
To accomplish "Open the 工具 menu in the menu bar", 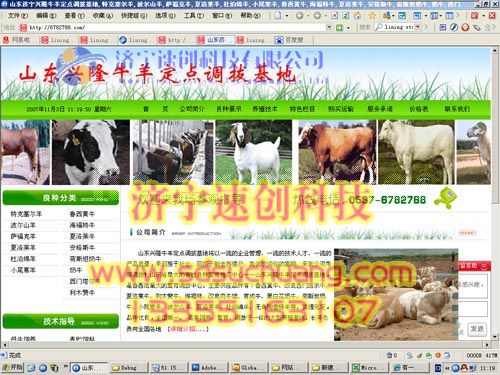I will [193, 15].
